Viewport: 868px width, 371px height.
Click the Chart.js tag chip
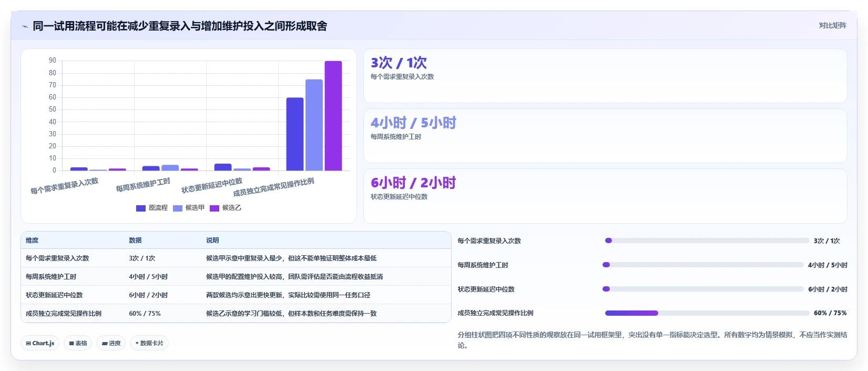pyautogui.click(x=40, y=343)
